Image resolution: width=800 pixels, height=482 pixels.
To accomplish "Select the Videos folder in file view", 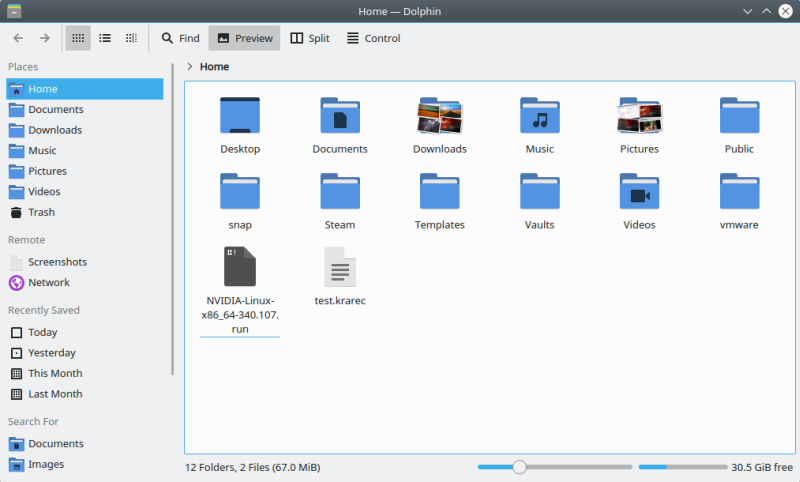I will (x=639, y=191).
